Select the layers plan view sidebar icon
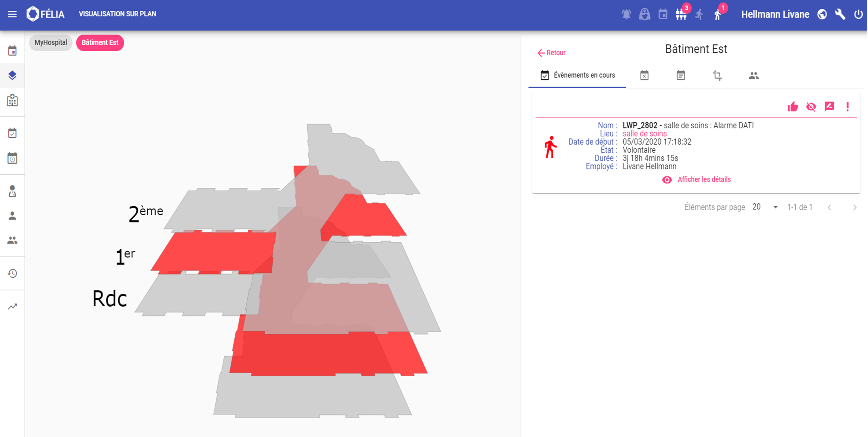868x437 pixels. 12,75
